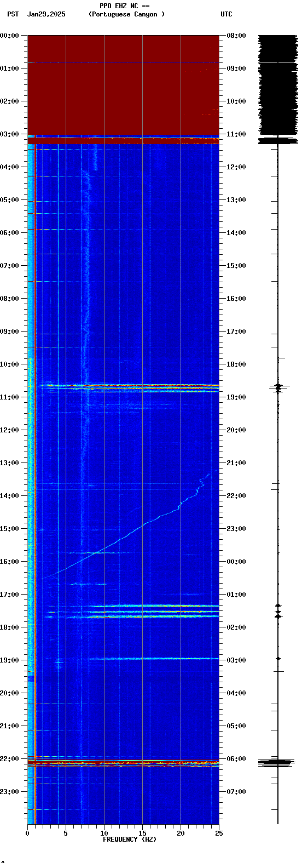
Task: Click the PST time label 19:00
Action: (x=10, y=660)
